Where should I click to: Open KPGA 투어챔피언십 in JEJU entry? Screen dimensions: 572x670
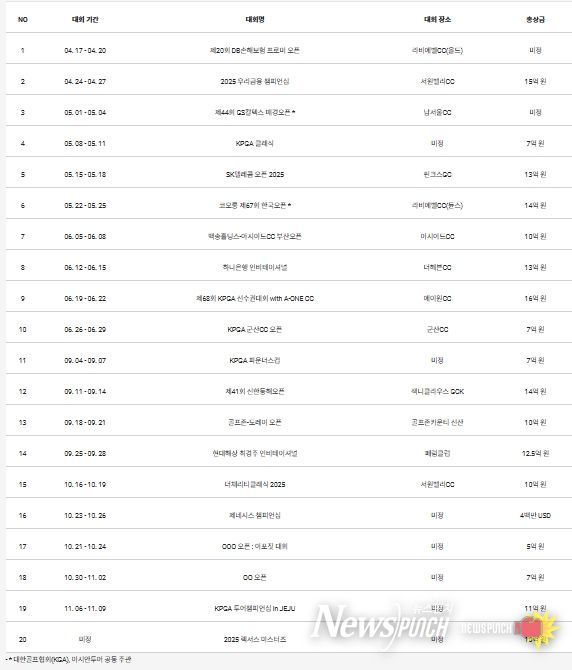[x=255, y=608]
